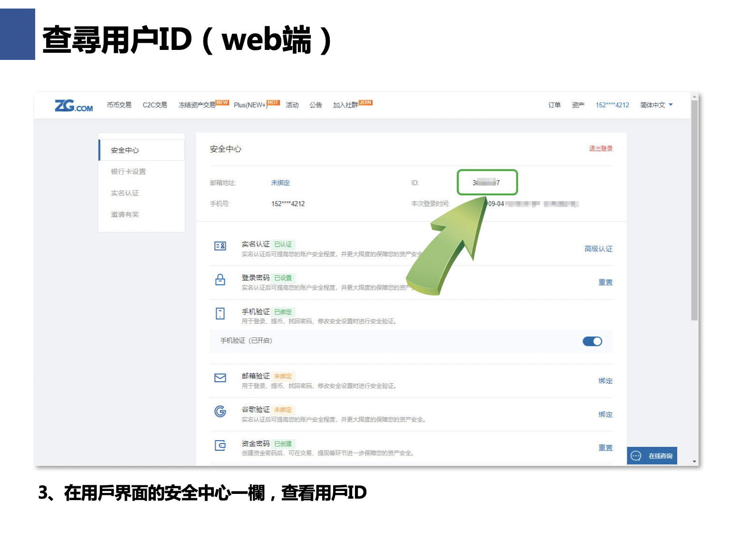The image size is (748, 560).
Task: Select 银行卡设置 in the sidebar
Action: pos(128,172)
